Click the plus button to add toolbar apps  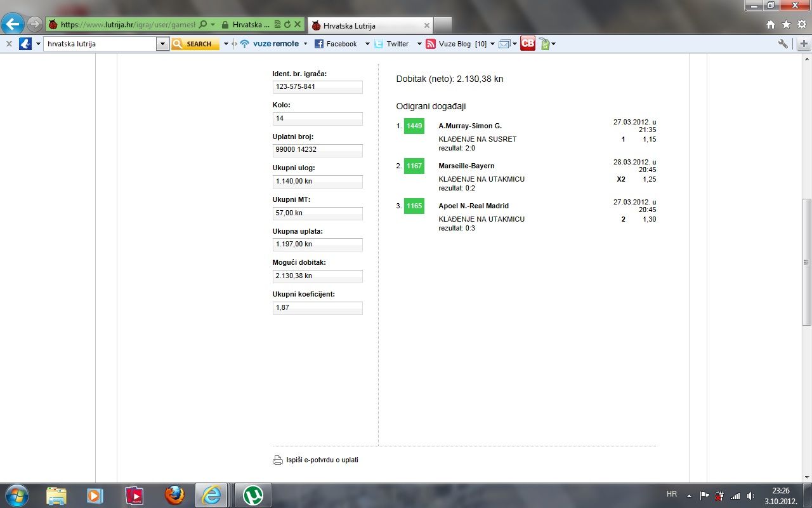point(804,44)
